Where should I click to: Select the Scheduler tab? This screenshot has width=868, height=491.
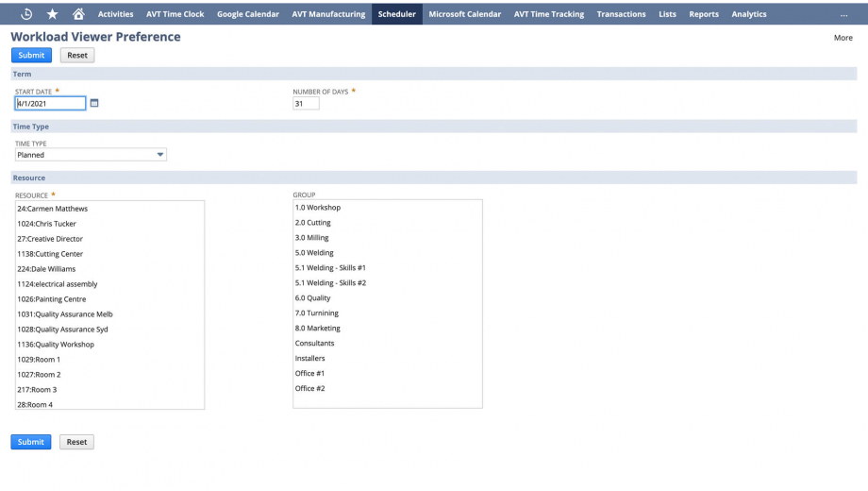click(397, 14)
